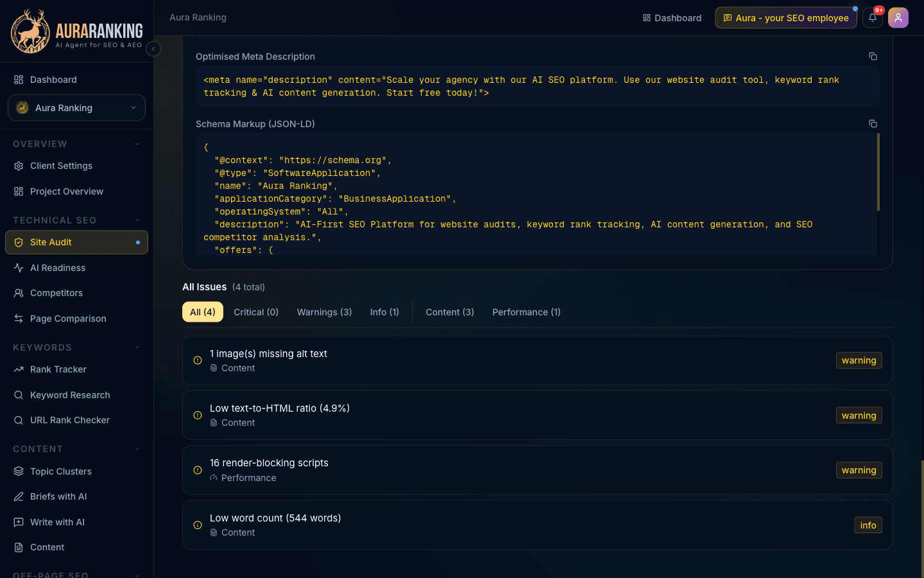
Task: Click the Page Comparison arrows icon
Action: 19,319
